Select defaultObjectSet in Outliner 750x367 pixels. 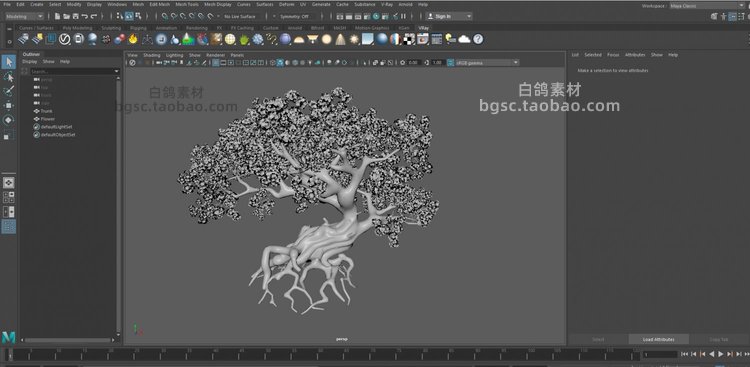(x=58, y=134)
